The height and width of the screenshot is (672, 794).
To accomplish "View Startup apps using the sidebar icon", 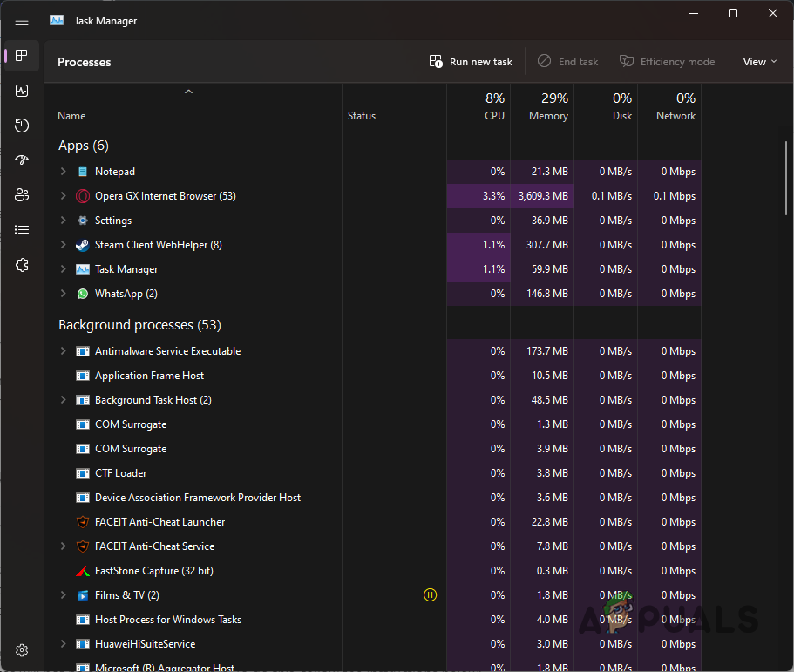I will click(x=21, y=160).
